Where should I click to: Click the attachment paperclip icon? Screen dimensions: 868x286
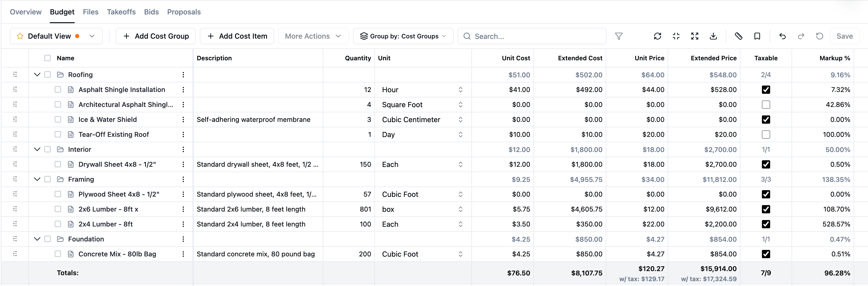[x=738, y=36]
